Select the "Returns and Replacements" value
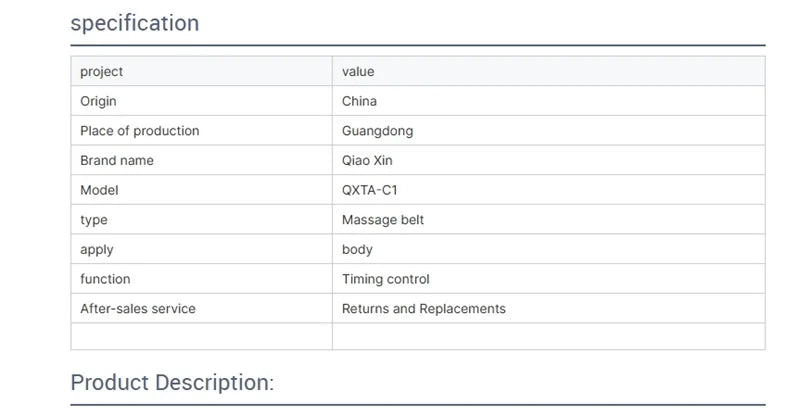The image size is (800, 416). pyautogui.click(x=424, y=309)
